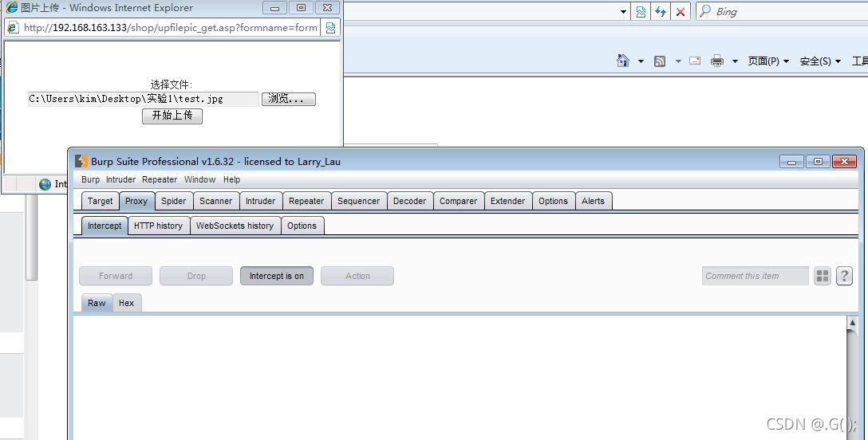The height and width of the screenshot is (440, 868).
Task: Click the scroll up arrow in Raw panel
Action: pos(853,322)
